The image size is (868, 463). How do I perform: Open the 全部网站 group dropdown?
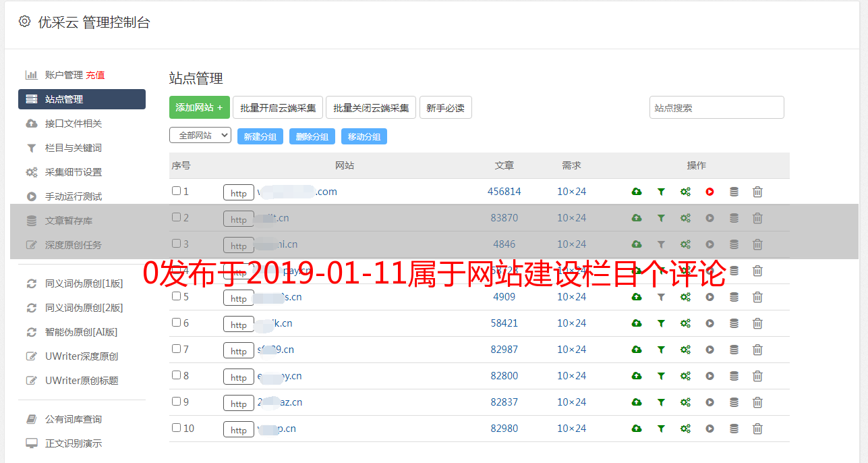(200, 136)
